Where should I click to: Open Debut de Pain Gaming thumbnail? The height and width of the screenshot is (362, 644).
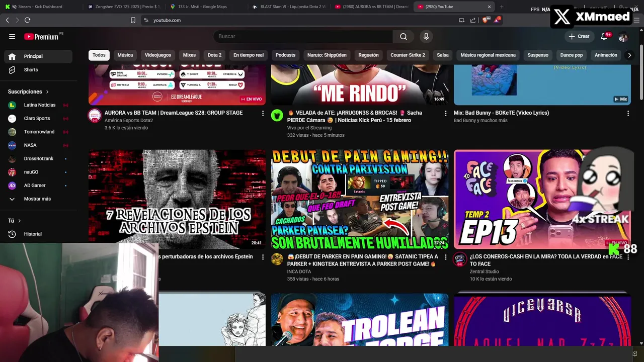[360, 199]
